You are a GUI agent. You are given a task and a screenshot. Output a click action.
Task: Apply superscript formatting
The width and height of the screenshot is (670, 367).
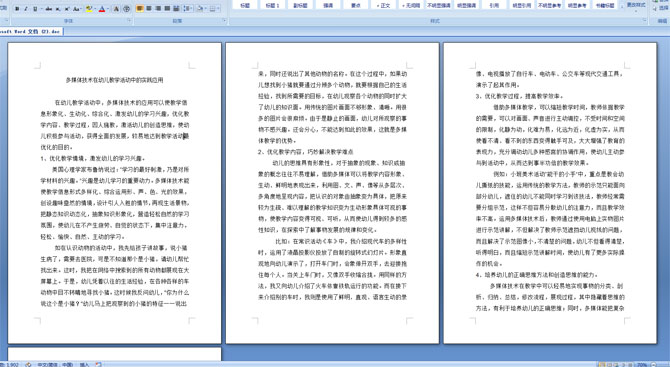[67, 9]
